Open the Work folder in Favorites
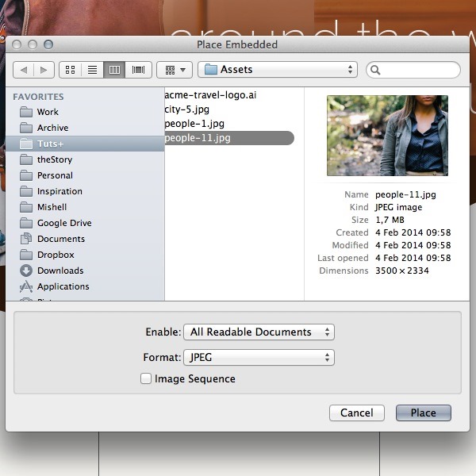 85,112
